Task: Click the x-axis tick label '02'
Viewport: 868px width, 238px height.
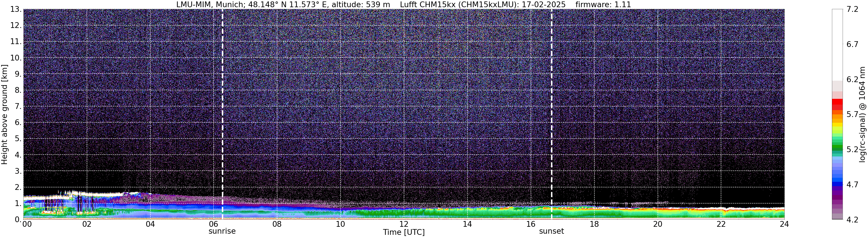Action: click(87, 224)
